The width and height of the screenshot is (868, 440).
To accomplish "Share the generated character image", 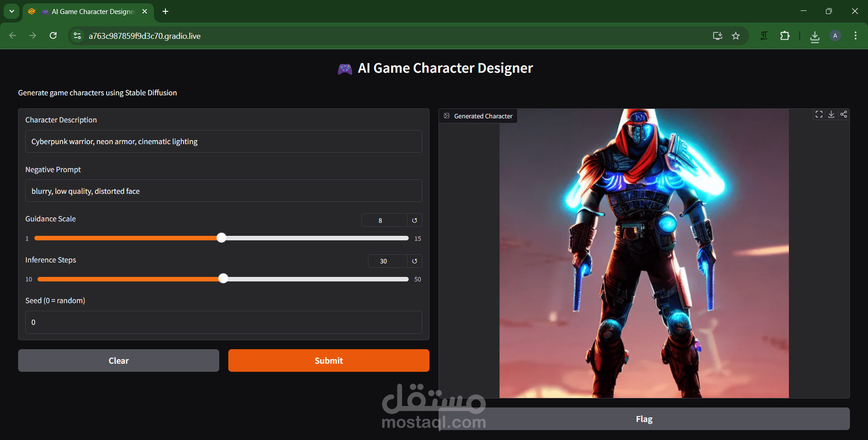I will point(844,114).
